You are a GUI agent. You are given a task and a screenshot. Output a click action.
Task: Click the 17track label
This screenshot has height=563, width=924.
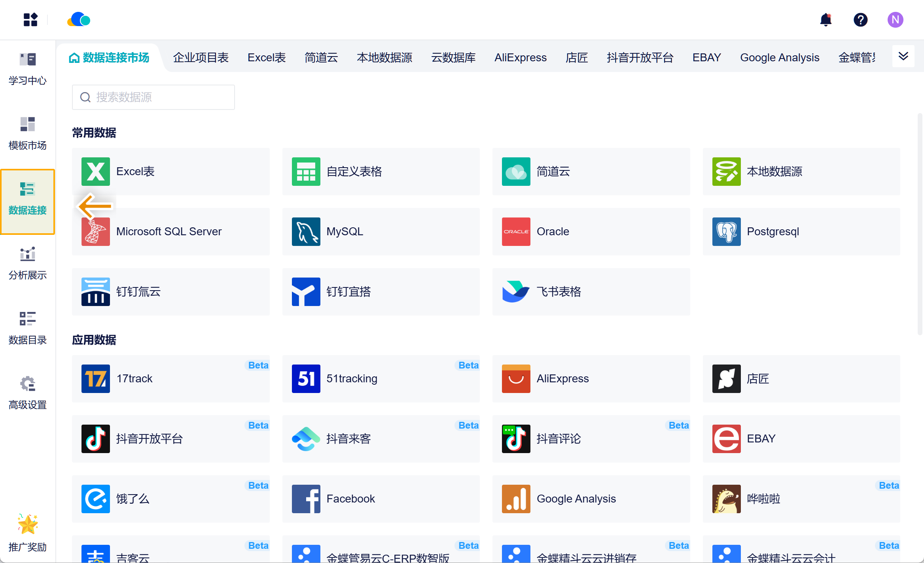point(134,379)
